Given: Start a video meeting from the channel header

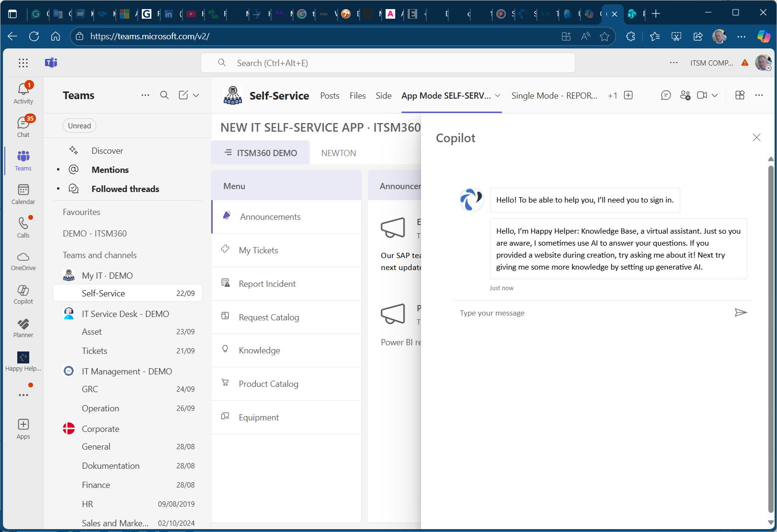Looking at the screenshot, I should [702, 95].
